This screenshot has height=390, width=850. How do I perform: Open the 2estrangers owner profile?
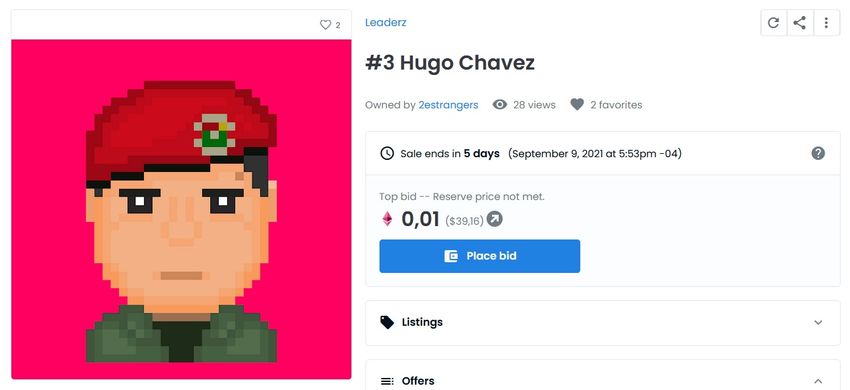click(448, 105)
